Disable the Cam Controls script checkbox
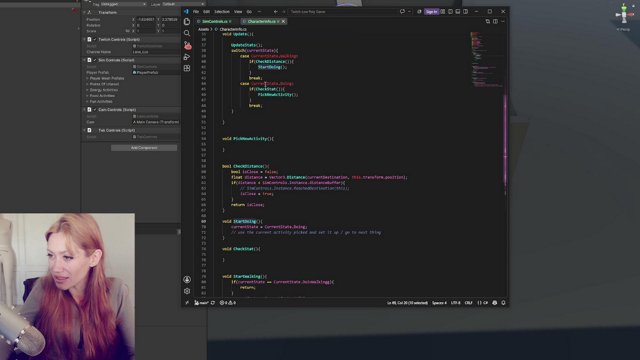Viewport: 640px width, 360px height. coord(95,110)
